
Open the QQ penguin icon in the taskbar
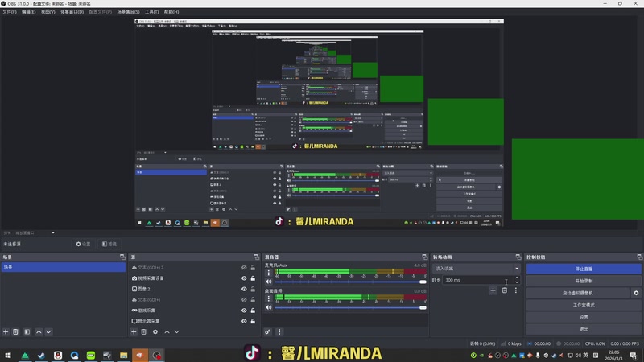click(x=58, y=355)
